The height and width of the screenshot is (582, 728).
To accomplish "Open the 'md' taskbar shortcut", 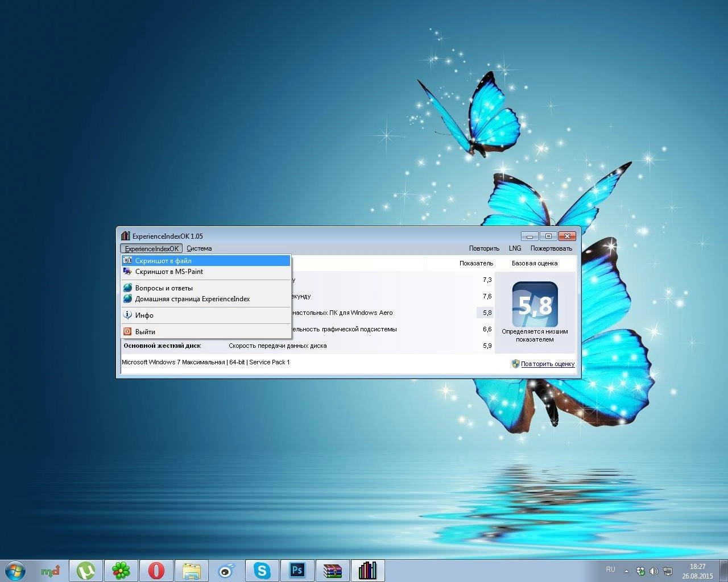I will (x=51, y=570).
